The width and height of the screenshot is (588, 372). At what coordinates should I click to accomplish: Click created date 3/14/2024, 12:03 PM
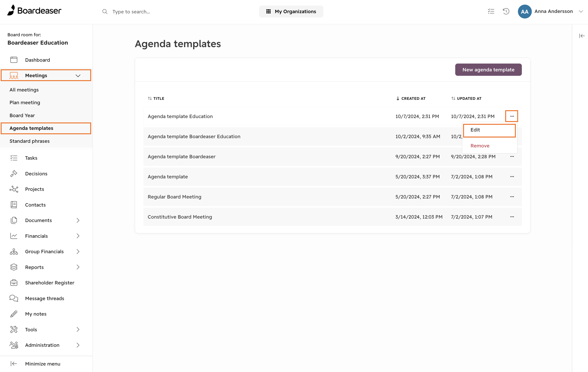tap(419, 217)
